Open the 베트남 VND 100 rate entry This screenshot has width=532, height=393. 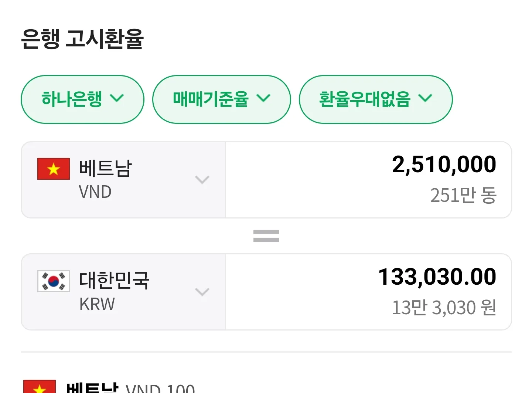point(130,387)
